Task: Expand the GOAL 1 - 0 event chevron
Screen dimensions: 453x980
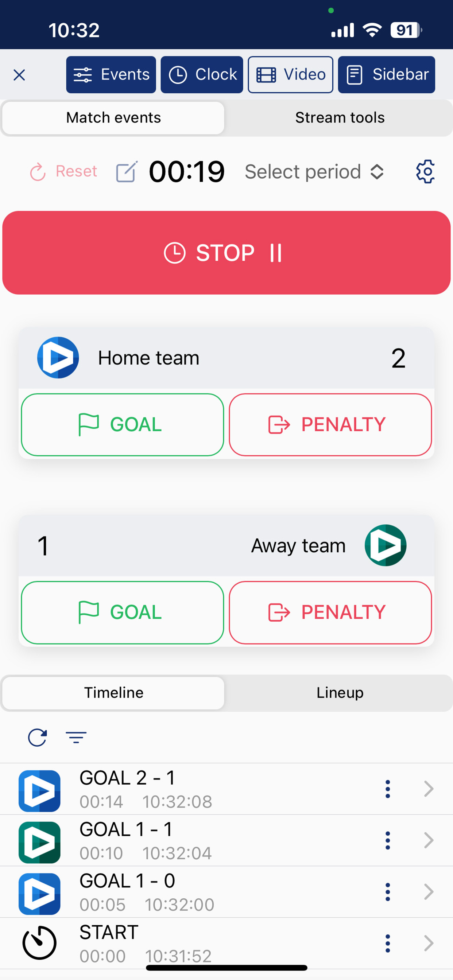Action: (429, 892)
